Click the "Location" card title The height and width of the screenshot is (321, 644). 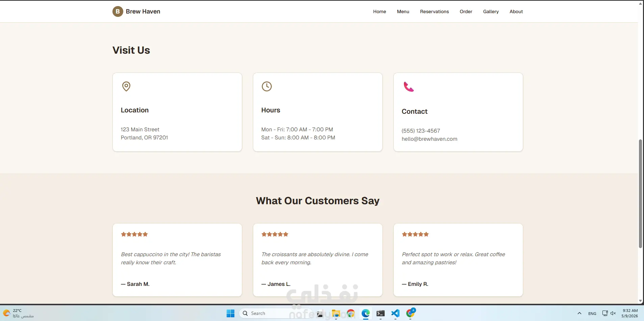pos(135,110)
